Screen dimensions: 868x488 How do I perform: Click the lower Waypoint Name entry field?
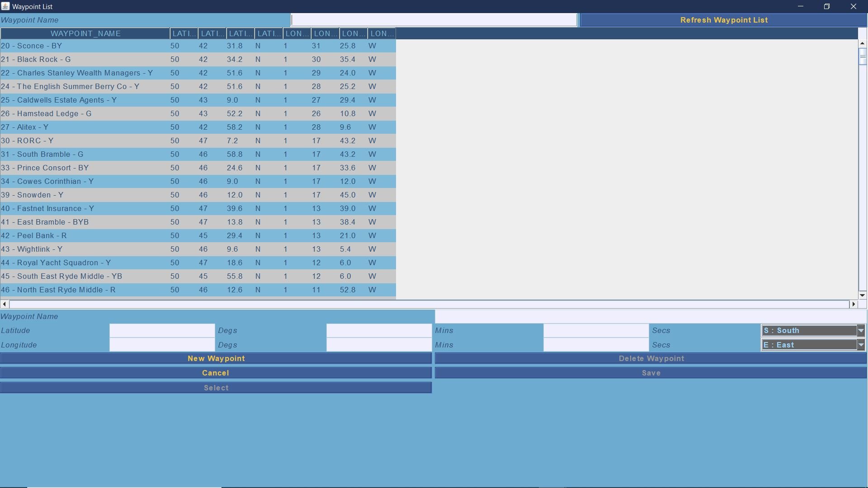pyautogui.click(x=650, y=316)
